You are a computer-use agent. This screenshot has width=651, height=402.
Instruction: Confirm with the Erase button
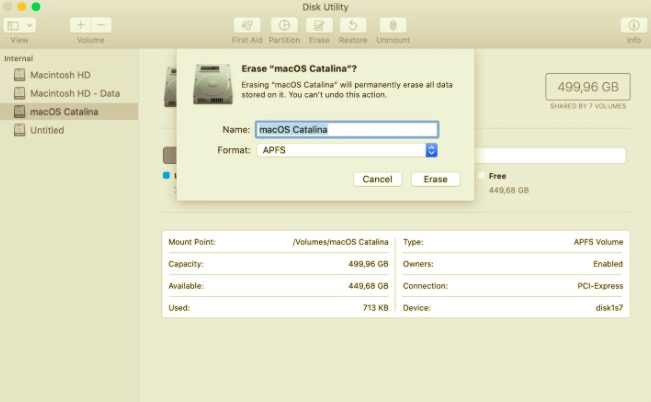click(x=436, y=179)
